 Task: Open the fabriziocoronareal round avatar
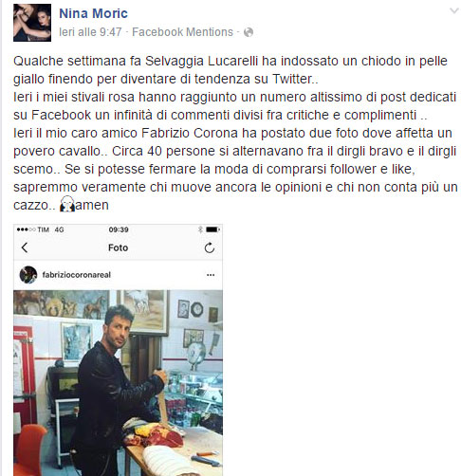[28, 275]
